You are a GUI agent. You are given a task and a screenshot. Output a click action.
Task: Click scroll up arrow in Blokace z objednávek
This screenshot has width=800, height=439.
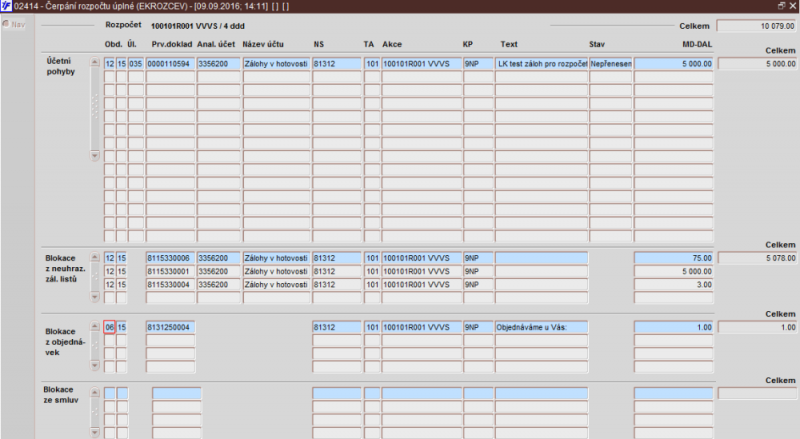(94, 326)
